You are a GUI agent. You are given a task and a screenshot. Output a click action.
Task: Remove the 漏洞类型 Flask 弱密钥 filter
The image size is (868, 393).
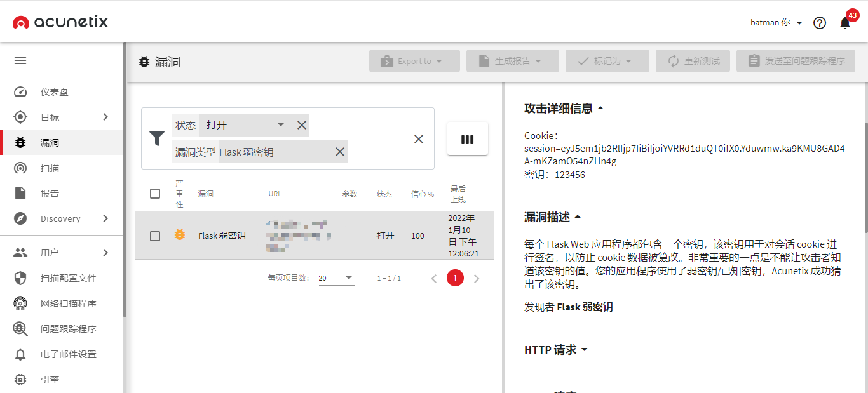coord(340,152)
